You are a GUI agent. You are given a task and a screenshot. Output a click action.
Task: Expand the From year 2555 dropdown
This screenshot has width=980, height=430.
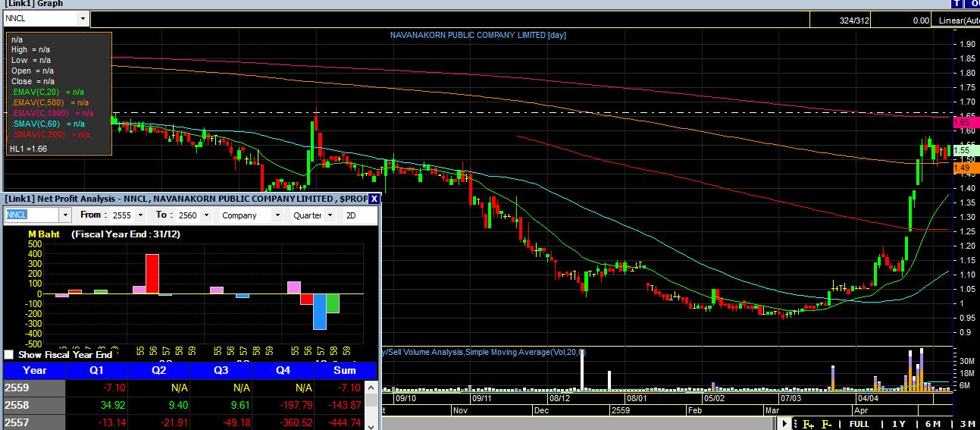[x=139, y=215]
